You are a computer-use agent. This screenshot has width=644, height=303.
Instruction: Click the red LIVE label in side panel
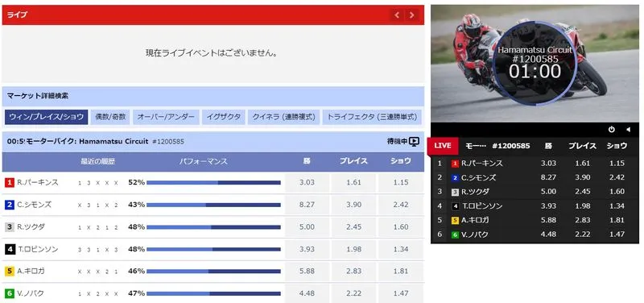[443, 146]
